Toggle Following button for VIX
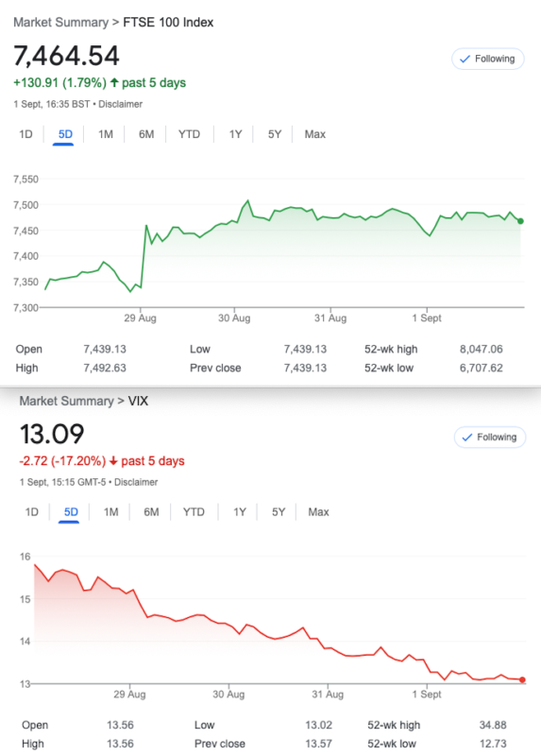The height and width of the screenshot is (756, 541). click(x=489, y=438)
